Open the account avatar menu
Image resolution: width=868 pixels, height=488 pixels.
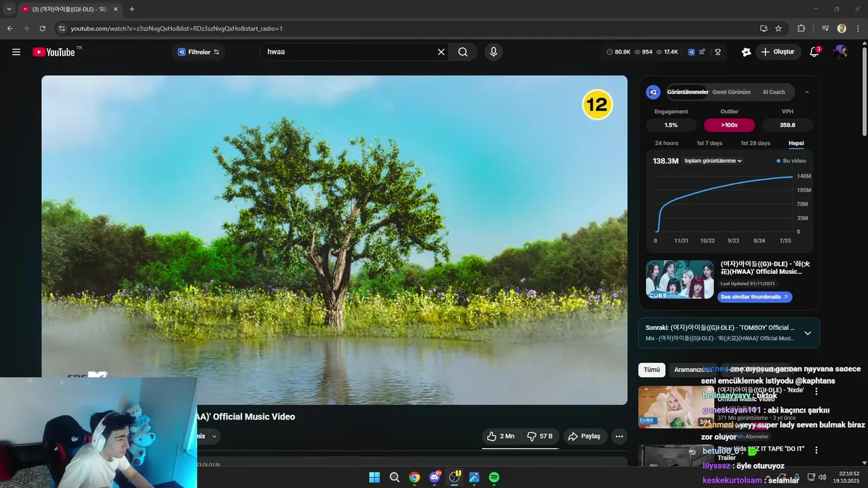point(840,52)
